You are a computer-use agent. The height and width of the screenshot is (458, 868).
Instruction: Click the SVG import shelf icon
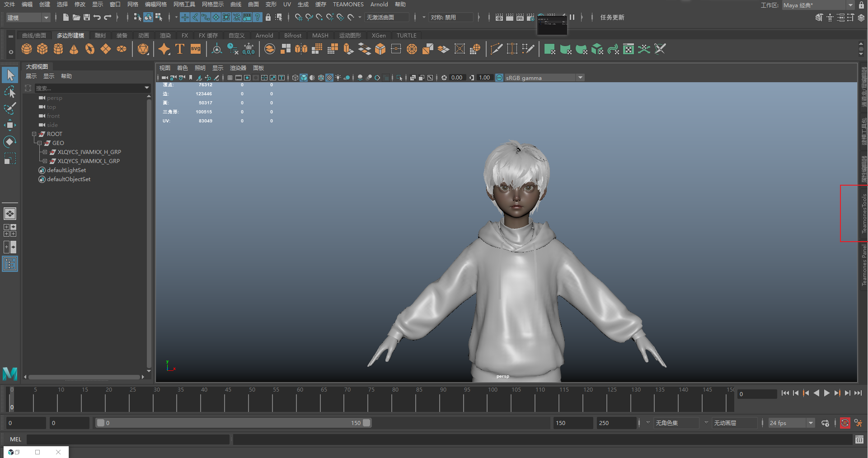pyautogui.click(x=196, y=49)
